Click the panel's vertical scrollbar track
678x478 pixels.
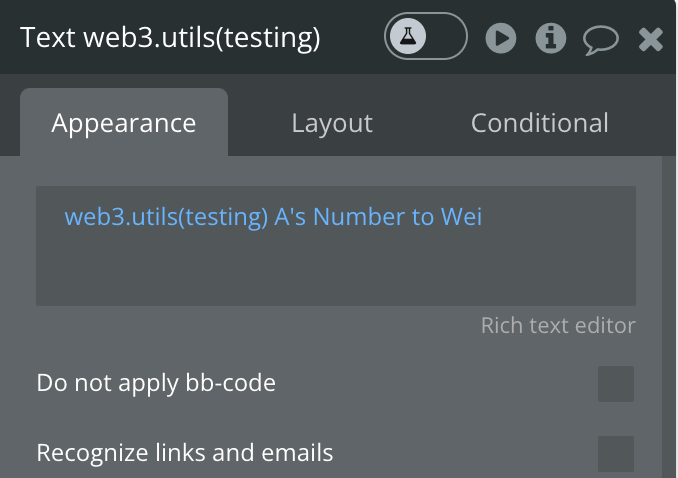click(668, 316)
